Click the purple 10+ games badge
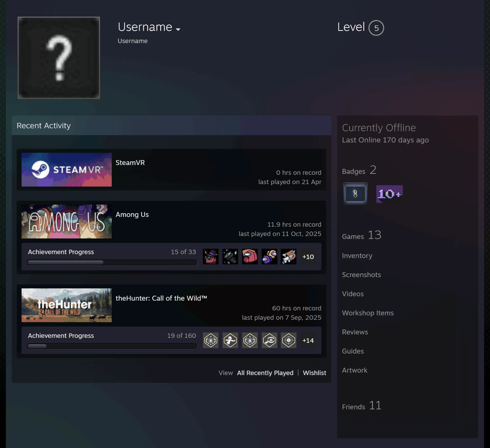This screenshot has height=448, width=490. pos(389,194)
